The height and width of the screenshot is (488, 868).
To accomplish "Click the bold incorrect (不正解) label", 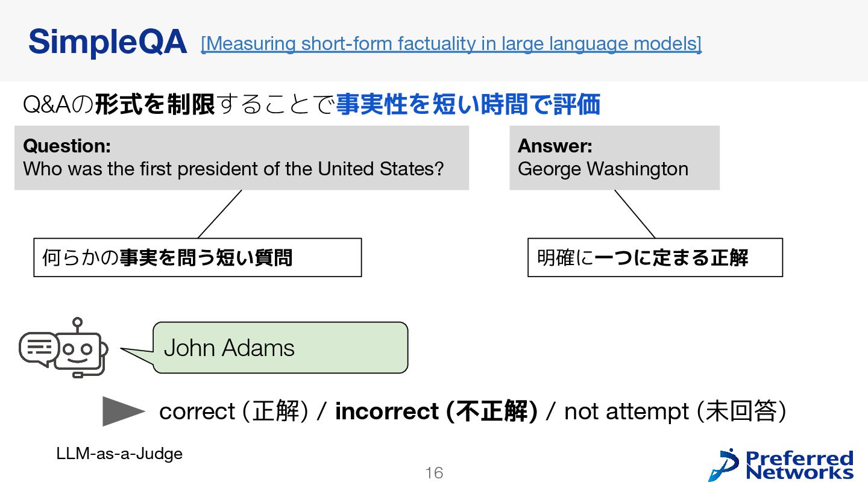I will pos(436,411).
